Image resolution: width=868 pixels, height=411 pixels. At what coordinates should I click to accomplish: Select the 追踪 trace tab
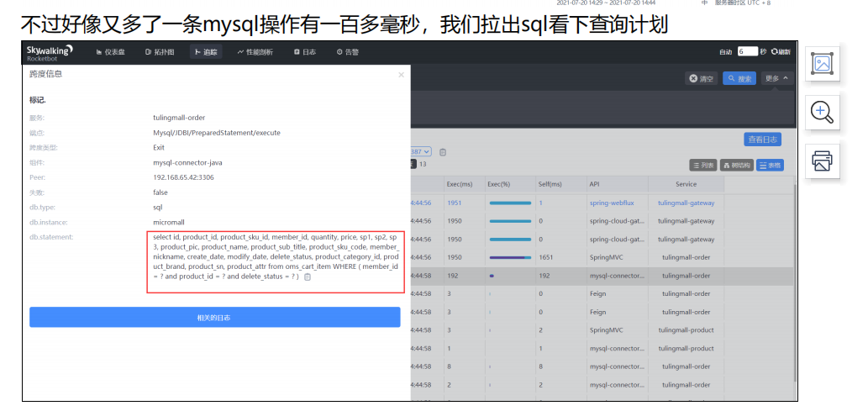[x=206, y=52]
